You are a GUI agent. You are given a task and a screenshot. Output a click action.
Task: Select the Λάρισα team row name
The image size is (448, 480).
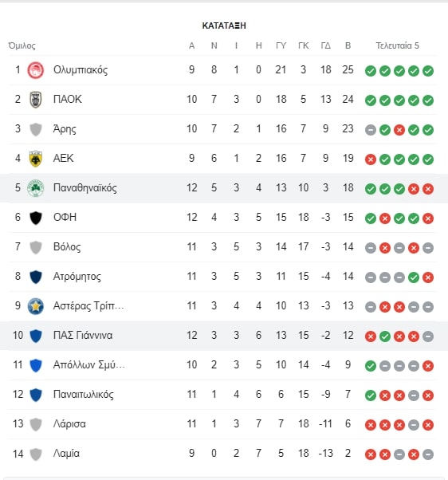[69, 423]
